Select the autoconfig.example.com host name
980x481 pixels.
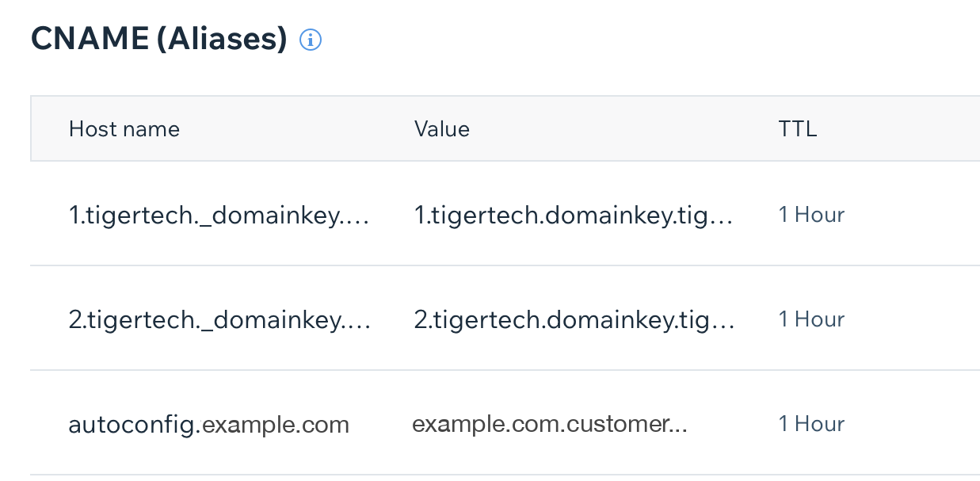[209, 425]
